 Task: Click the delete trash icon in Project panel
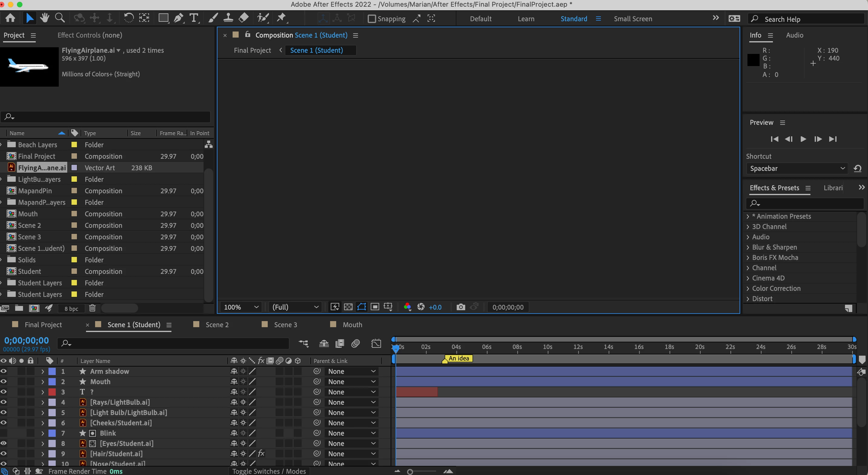point(92,308)
